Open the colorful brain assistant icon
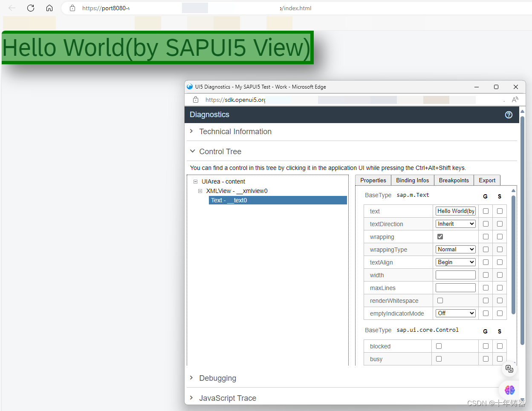This screenshot has width=532, height=411. (x=509, y=389)
